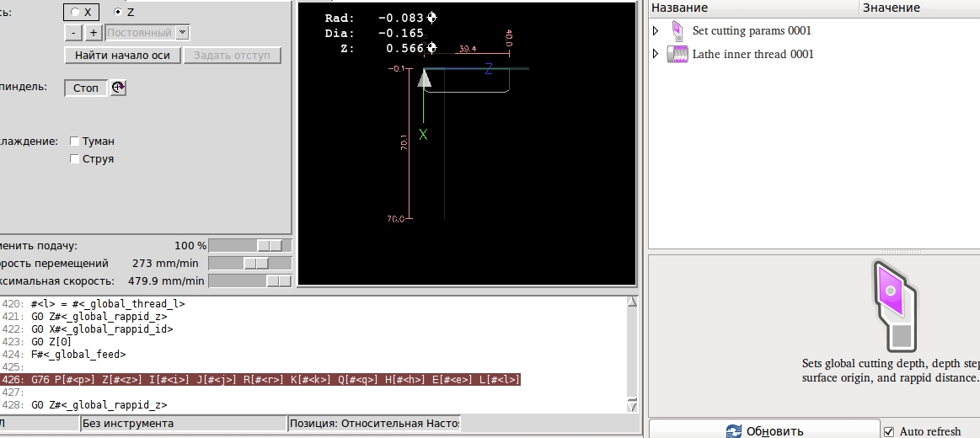The height and width of the screenshot is (438, 980).
Task: Click the tool cone marker in preview
Action: tap(425, 78)
